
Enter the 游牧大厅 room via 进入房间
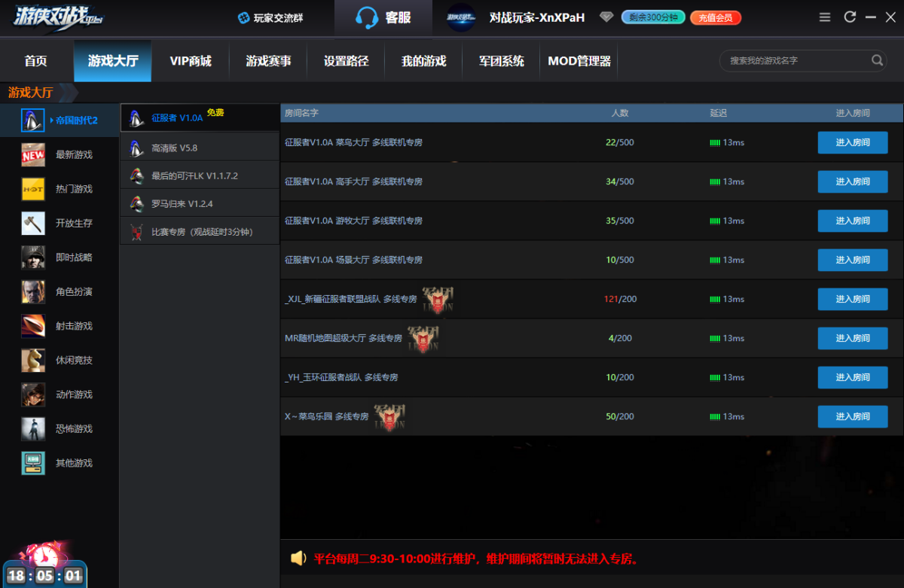[853, 221]
